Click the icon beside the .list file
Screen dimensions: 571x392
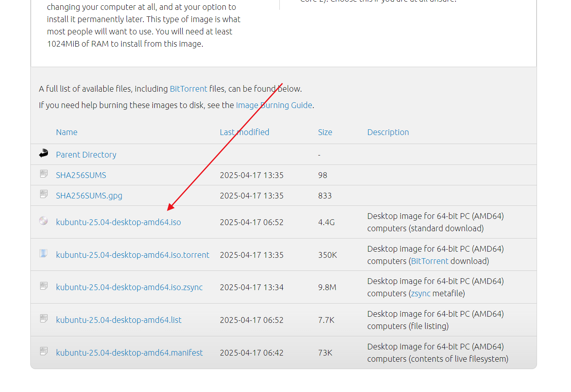click(44, 318)
